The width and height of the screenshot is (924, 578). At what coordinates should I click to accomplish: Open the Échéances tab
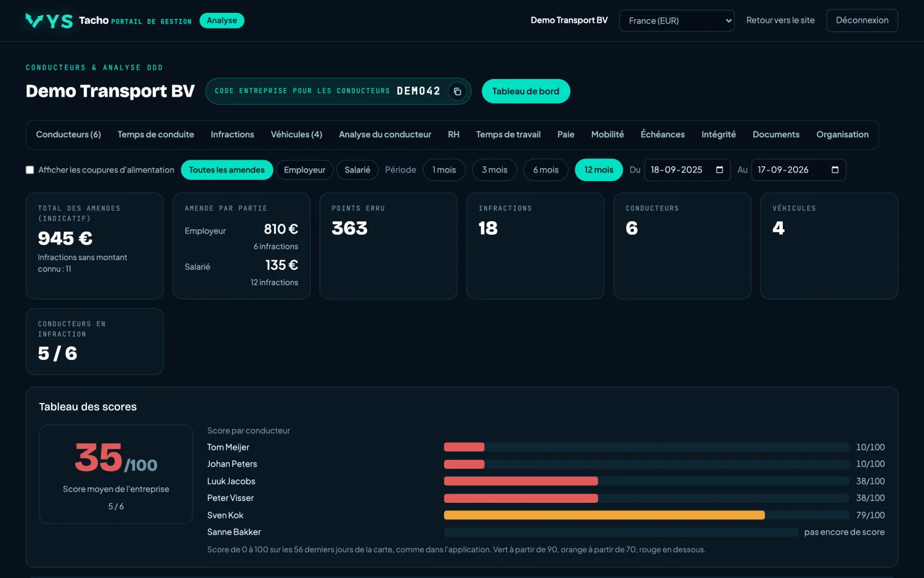tap(663, 134)
